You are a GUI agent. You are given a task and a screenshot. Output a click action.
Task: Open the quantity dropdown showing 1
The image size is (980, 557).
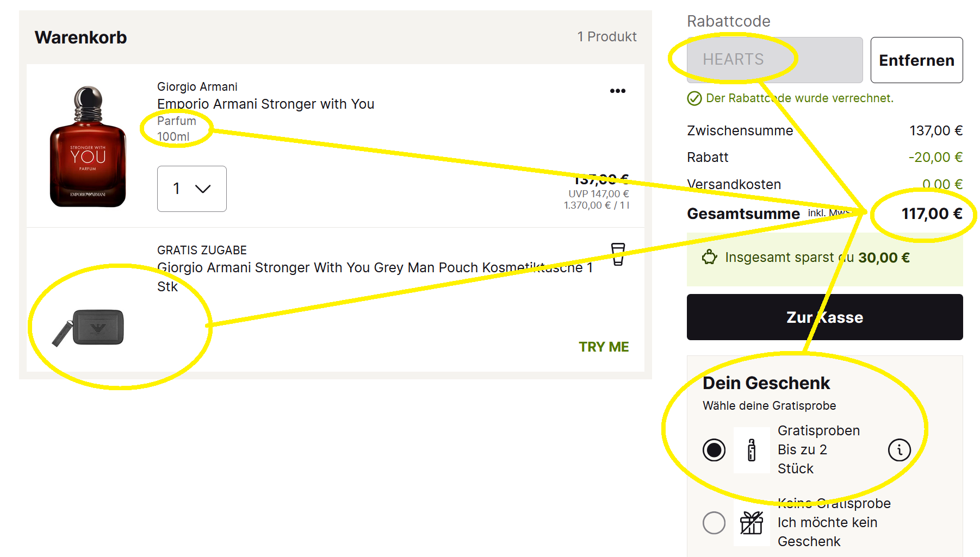[x=192, y=189]
